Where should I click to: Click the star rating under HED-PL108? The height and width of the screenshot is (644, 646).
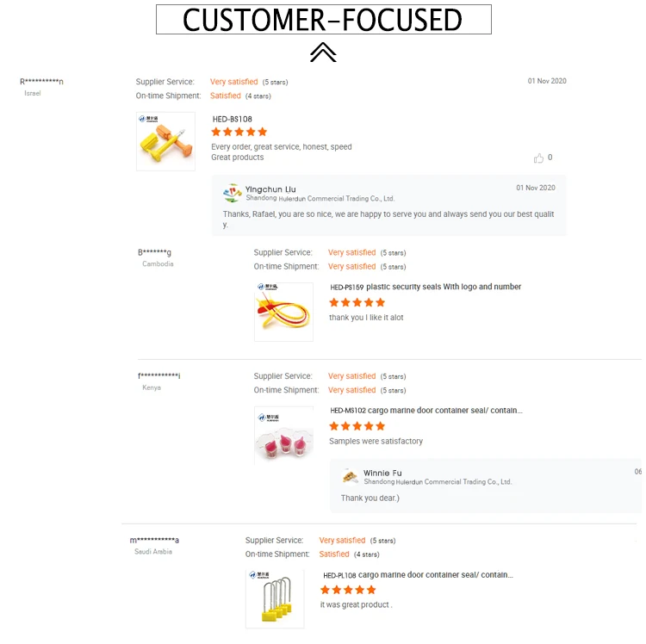[x=348, y=590]
